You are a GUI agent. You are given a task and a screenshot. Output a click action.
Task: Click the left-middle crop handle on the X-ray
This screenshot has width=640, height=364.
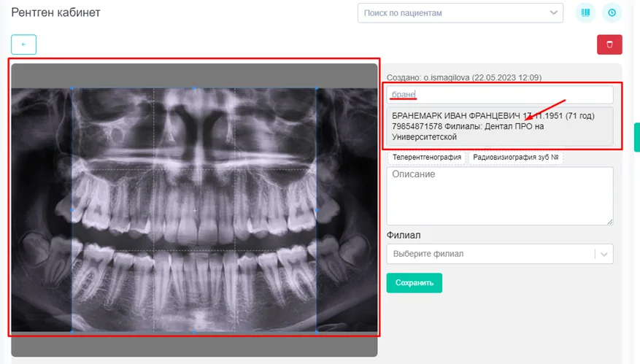tap(72, 210)
